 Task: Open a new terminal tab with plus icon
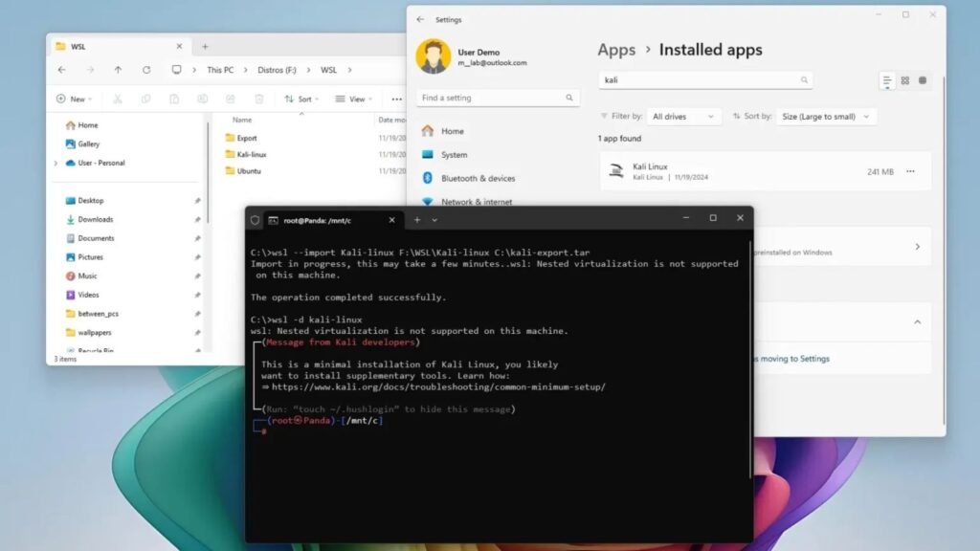coord(416,219)
